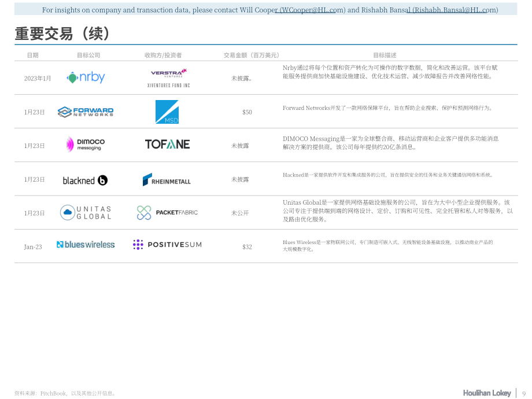This screenshot has width=532, height=399.
Task: Select the TOFANE logo
Action: coord(167,144)
